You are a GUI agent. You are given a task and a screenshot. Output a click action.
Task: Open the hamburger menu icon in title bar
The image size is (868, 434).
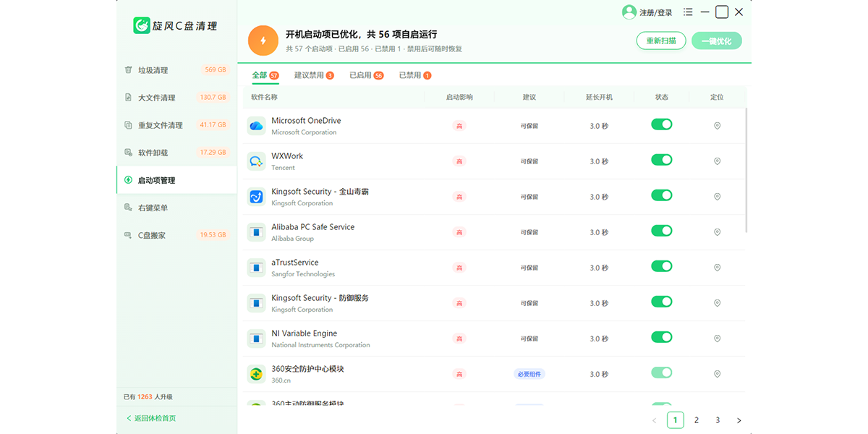688,12
